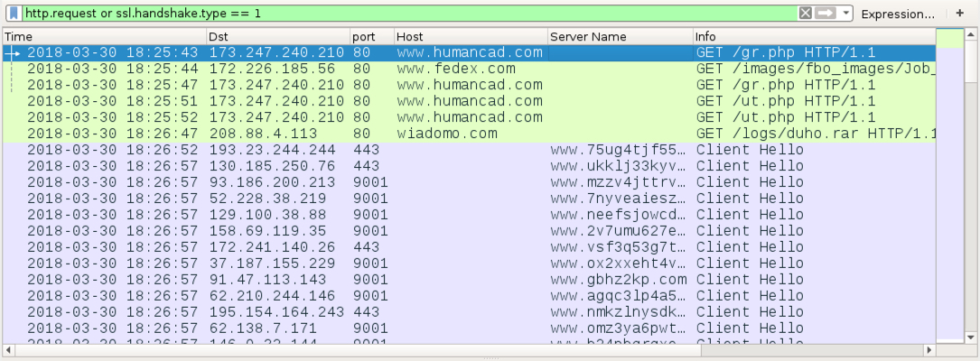980x361 pixels.
Task: Click the Info column header
Action: [815, 37]
